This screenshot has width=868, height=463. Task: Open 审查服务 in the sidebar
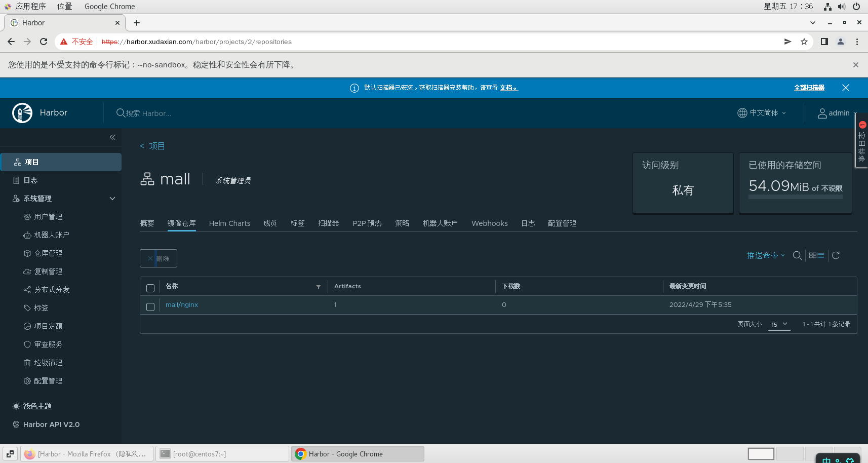[x=48, y=344]
